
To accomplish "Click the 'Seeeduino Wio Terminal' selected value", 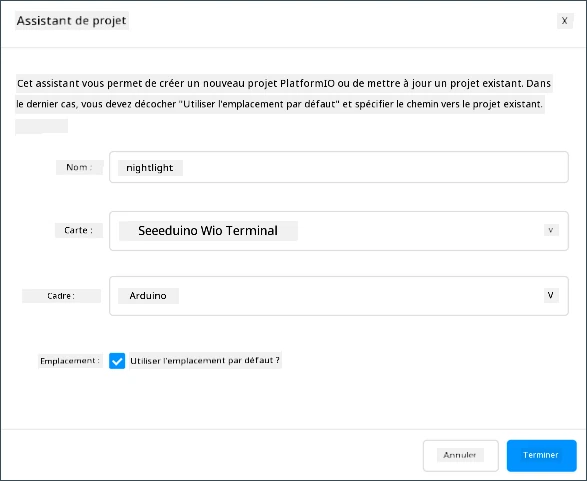I will [208, 231].
